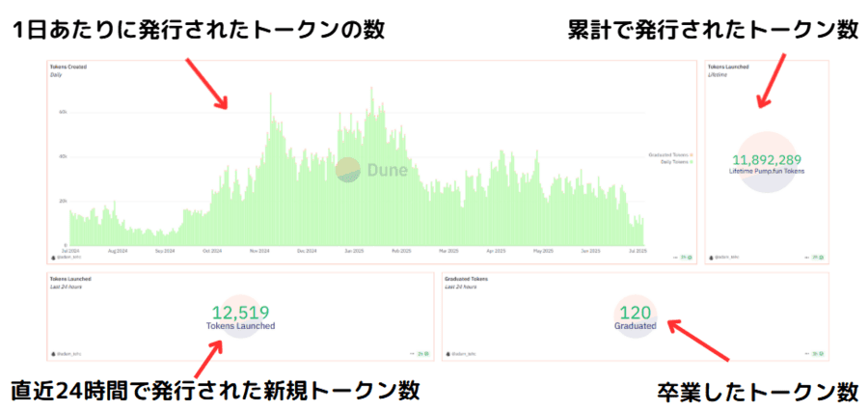The image size is (868, 411).
Task: Click the Daily subtitle of Tokens Created
Action: tap(56, 74)
